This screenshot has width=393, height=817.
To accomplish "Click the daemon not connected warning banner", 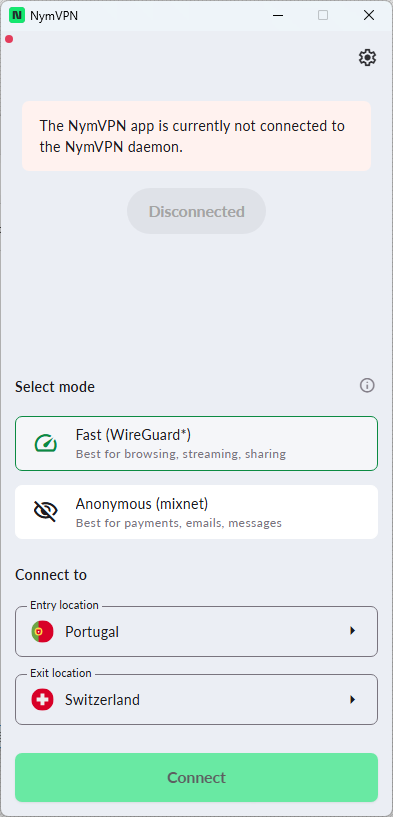I will (196, 136).
